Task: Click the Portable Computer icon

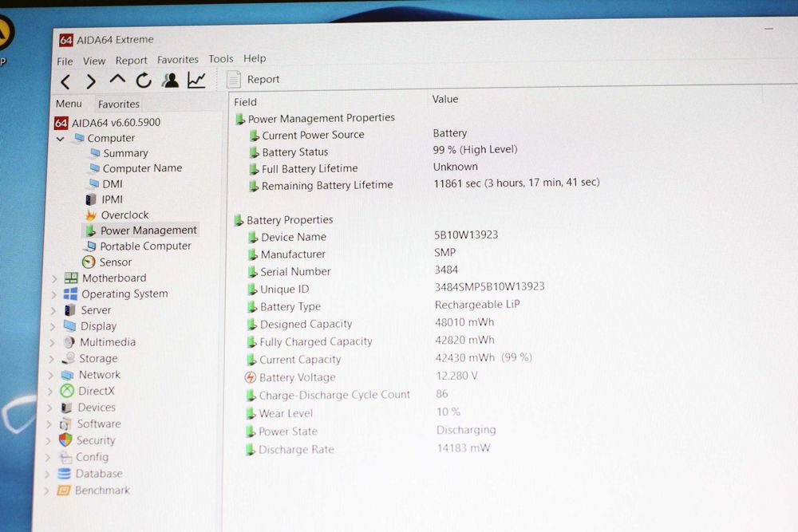Action: 90,246
